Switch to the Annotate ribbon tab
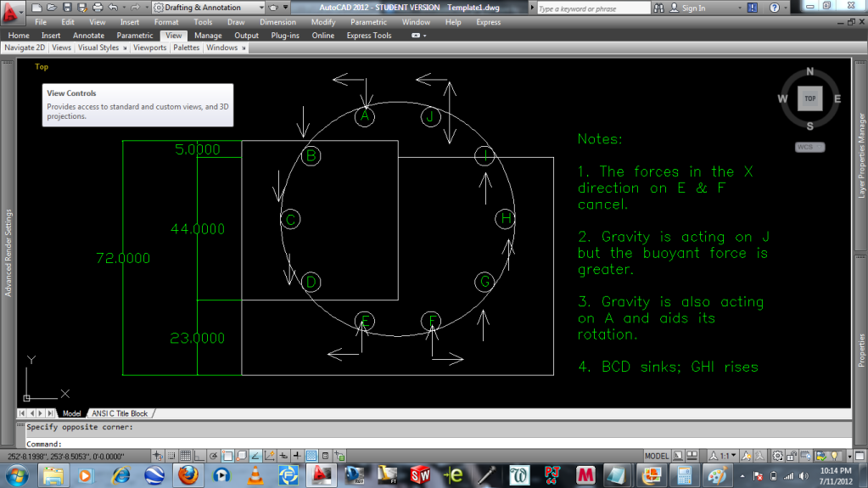The height and width of the screenshot is (488, 868). pyautogui.click(x=88, y=36)
